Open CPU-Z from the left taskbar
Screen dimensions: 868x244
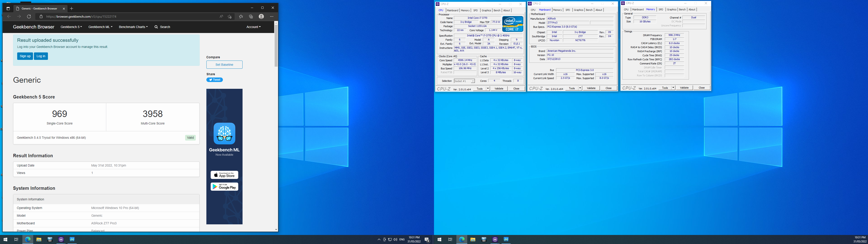61,240
